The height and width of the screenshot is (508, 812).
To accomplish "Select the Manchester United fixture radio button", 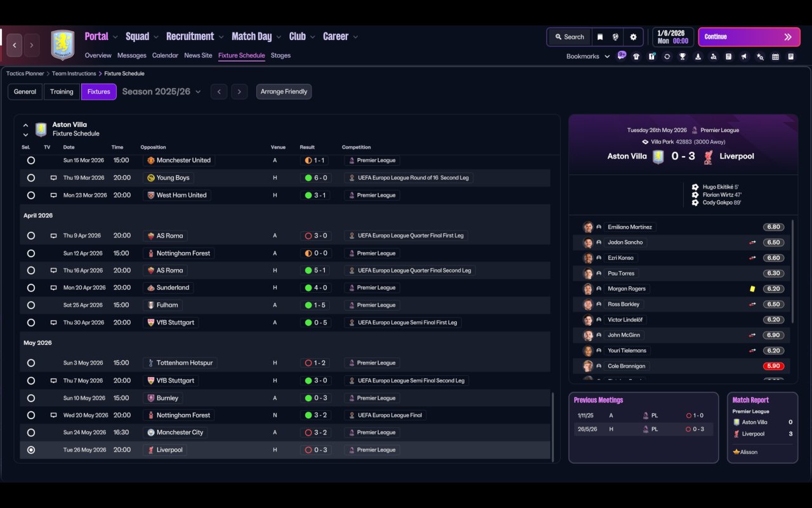I will (x=30, y=161).
